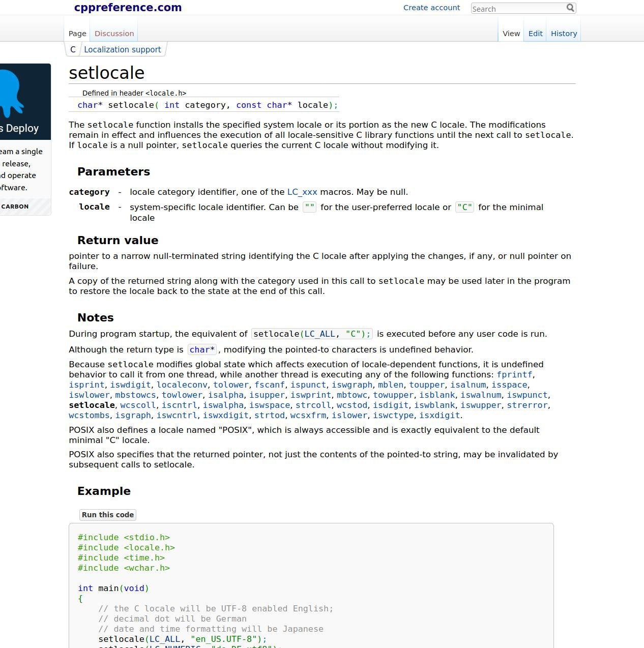Open the iswprint link
This screenshot has width=644, height=648.
311,395
